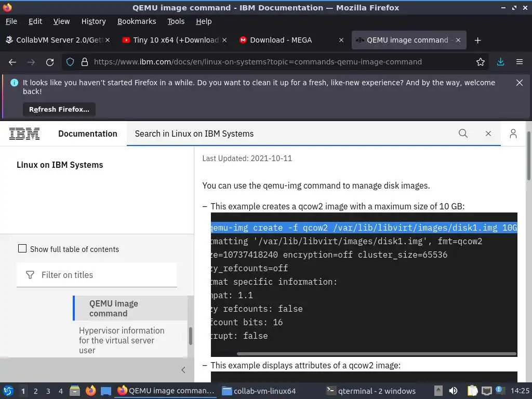Open Hypervisor information for virtual server user
Viewport: 532px width, 399px height.
[122, 340]
